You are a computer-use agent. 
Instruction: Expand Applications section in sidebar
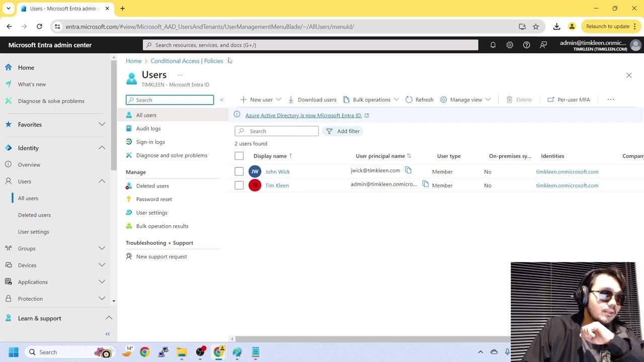pyautogui.click(x=102, y=282)
